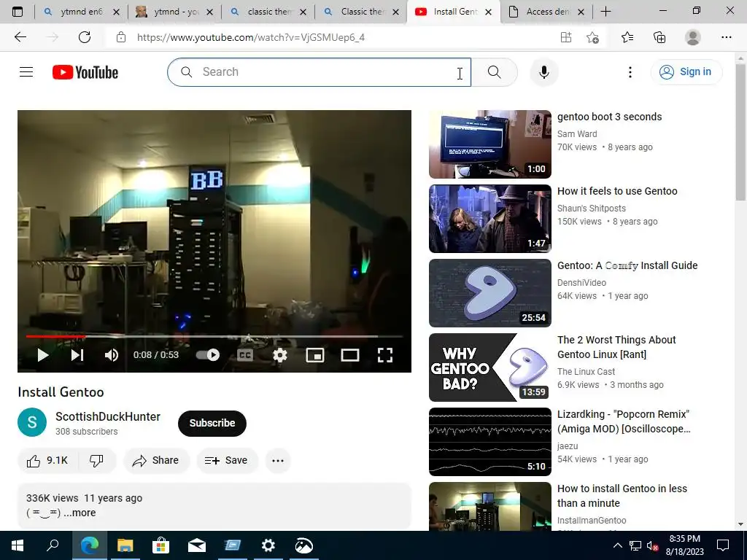
Task: Enable miniplayer mode
Action: pos(315,355)
